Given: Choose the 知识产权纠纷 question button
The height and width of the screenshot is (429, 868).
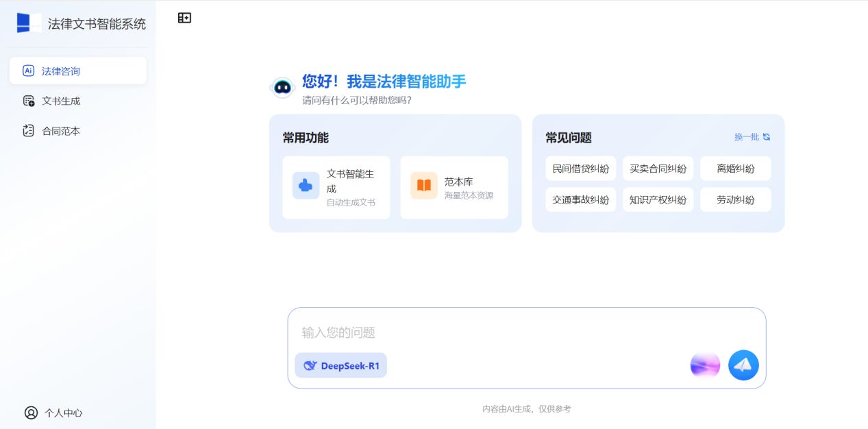Looking at the screenshot, I should (658, 200).
